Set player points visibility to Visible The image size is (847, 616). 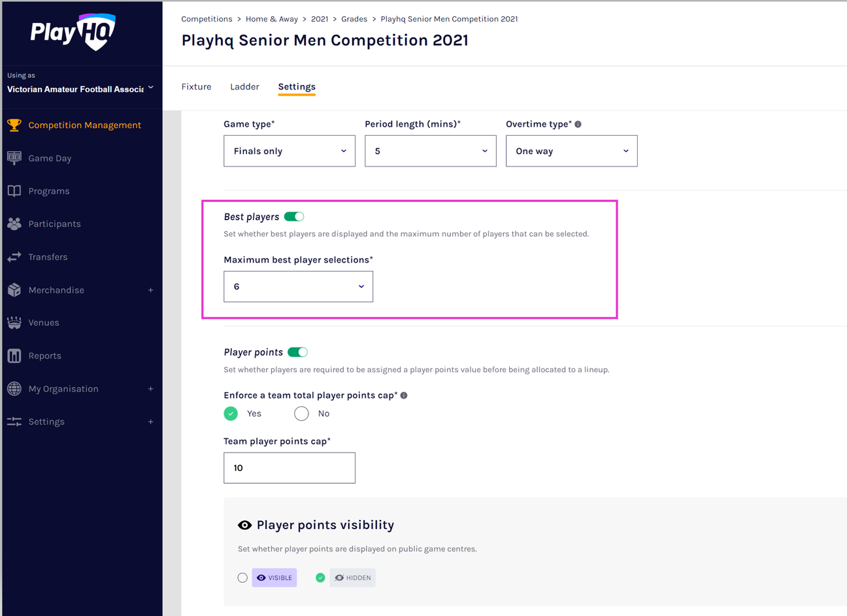click(x=242, y=577)
